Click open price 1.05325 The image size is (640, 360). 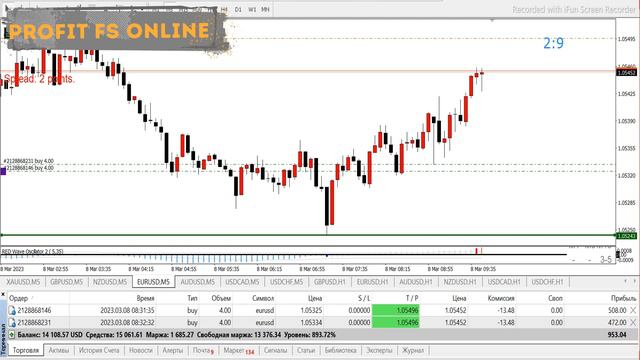pos(311,311)
